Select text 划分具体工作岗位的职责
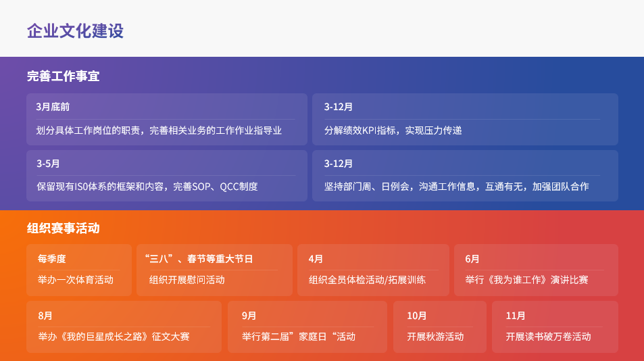The width and height of the screenshot is (644, 361). [88, 130]
